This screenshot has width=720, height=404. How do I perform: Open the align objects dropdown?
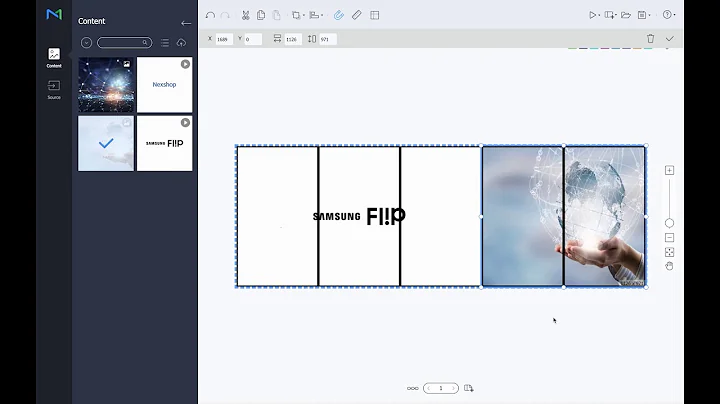click(316, 15)
